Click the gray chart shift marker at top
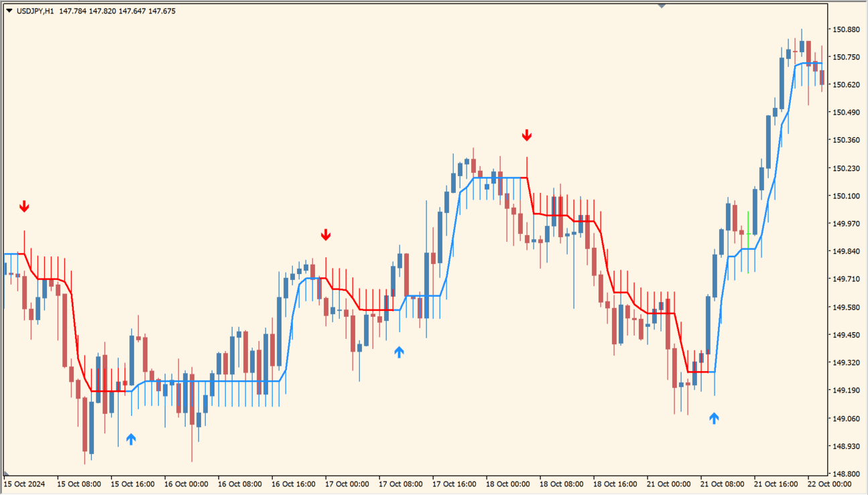Viewport: 868px width, 495px height. pyautogui.click(x=662, y=5)
